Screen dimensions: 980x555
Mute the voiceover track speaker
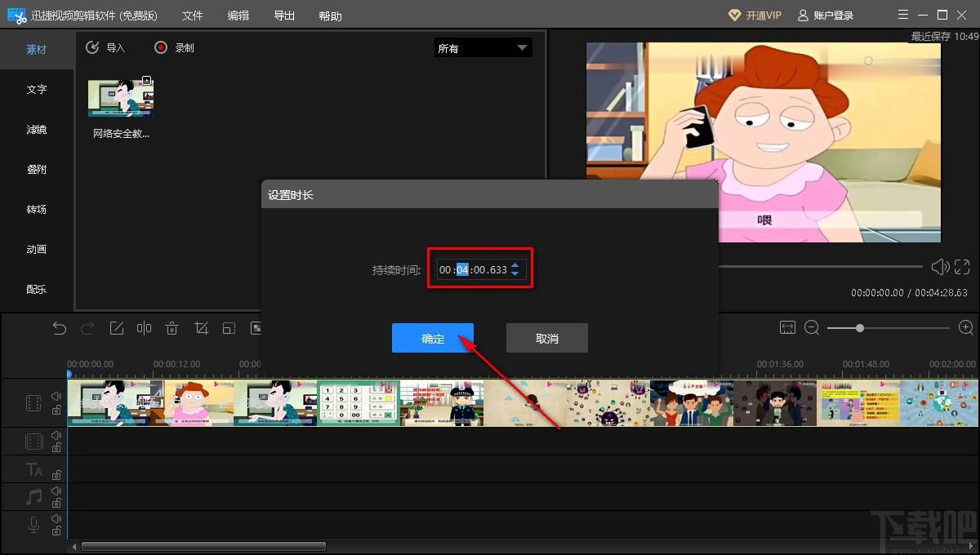point(56,518)
